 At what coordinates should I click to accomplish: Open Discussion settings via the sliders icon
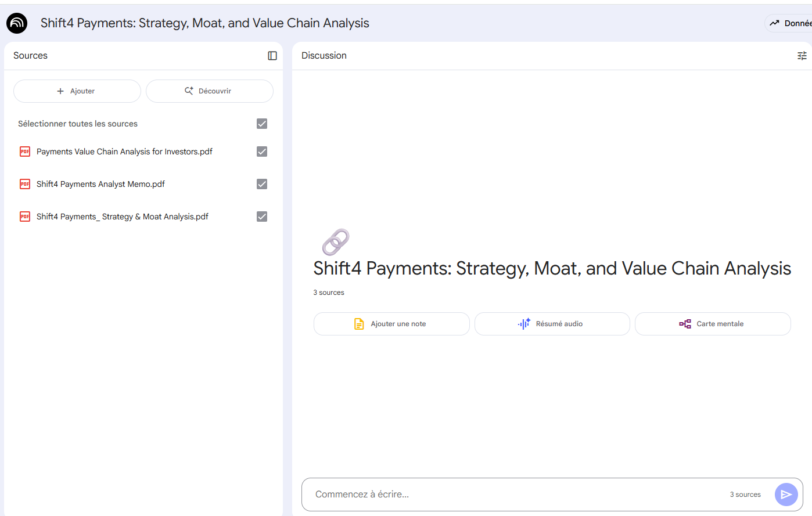coord(802,56)
